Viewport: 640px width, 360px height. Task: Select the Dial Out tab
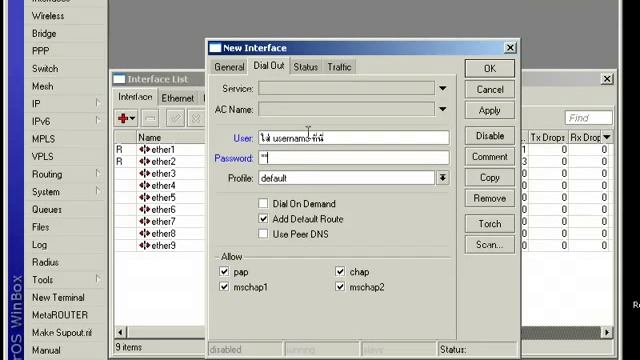(269, 66)
